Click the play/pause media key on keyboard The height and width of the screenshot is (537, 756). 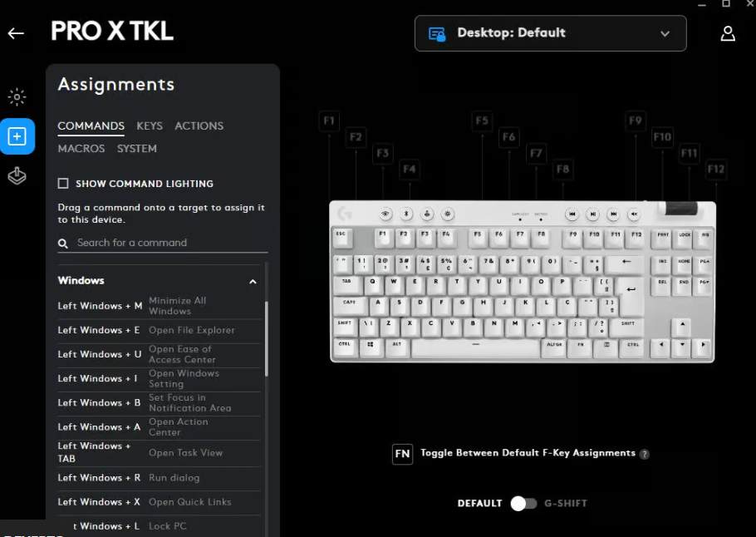click(x=592, y=214)
